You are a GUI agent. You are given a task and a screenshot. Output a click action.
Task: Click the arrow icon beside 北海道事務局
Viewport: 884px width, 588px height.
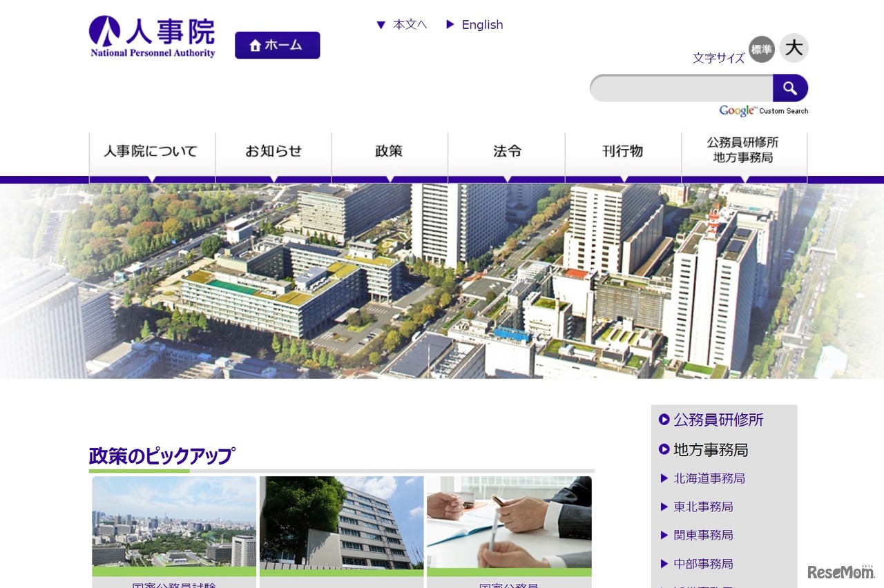click(x=665, y=478)
